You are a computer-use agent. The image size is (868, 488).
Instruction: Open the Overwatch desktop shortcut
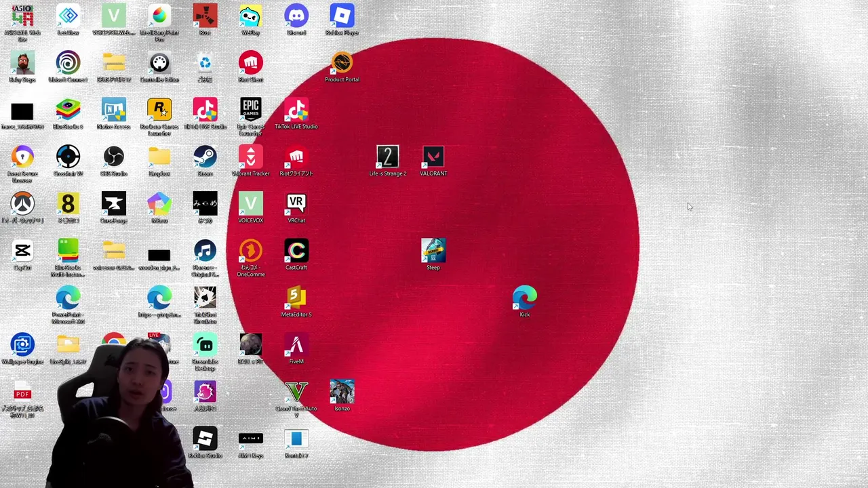[x=22, y=204]
